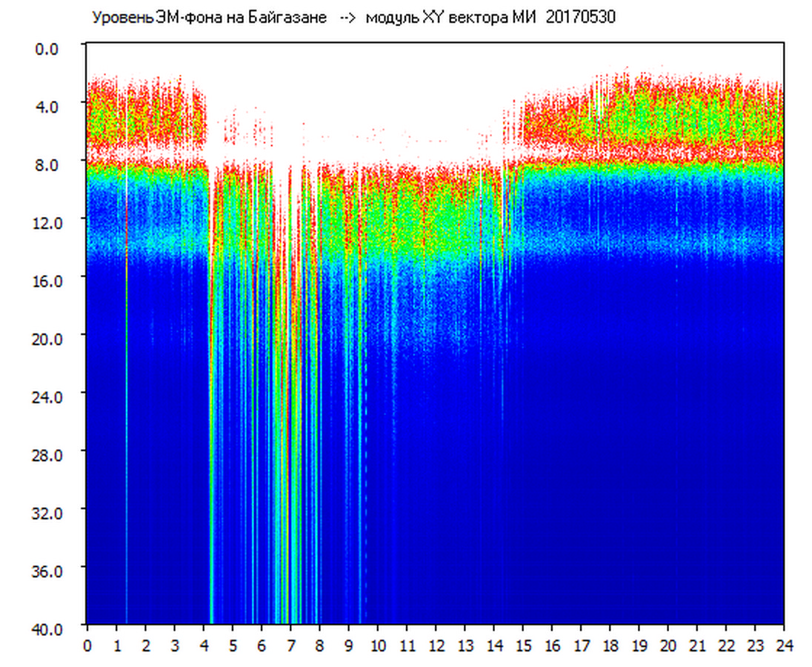Viewport: 812px width, 667px height.
Task: Select the hour 4 label on time axis
Action: [204, 646]
